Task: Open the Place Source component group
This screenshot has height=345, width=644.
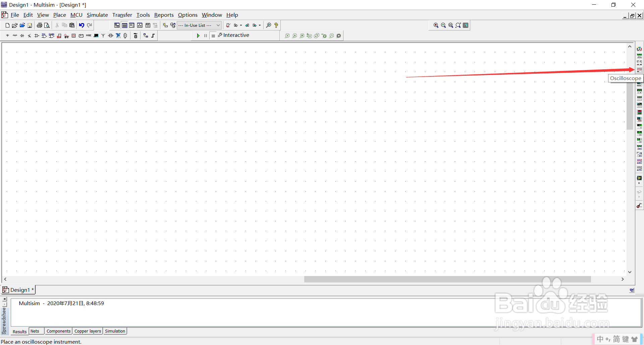Action: (7, 36)
